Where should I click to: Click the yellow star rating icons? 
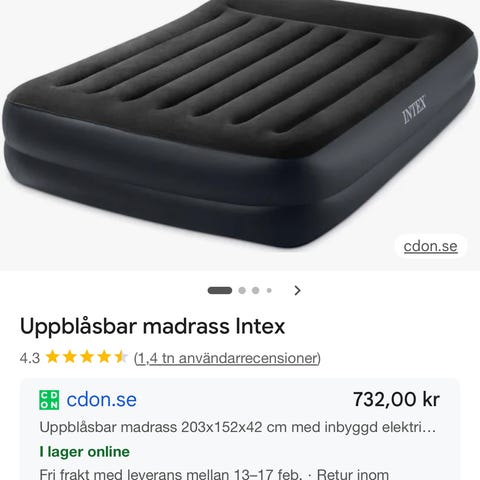pyautogui.click(x=86, y=357)
